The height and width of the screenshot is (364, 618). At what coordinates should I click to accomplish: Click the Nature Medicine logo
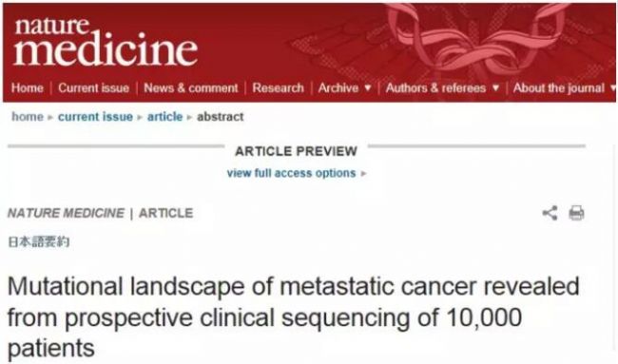106,42
